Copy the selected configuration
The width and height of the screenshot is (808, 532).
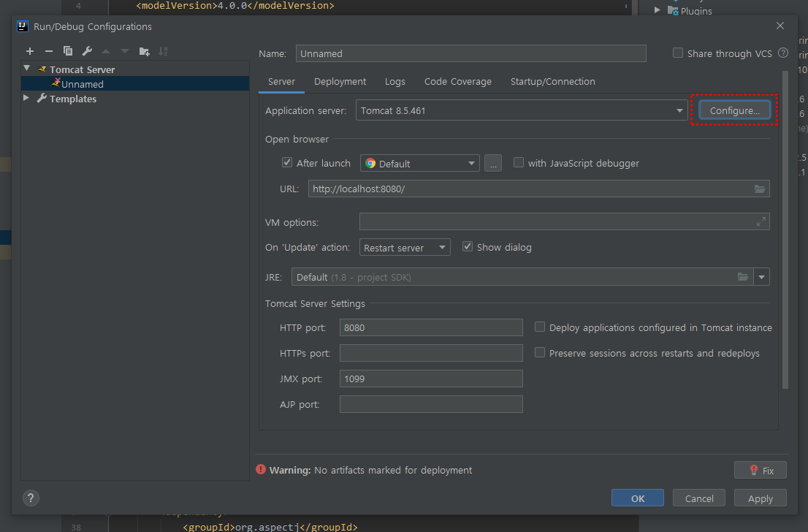pos(67,51)
